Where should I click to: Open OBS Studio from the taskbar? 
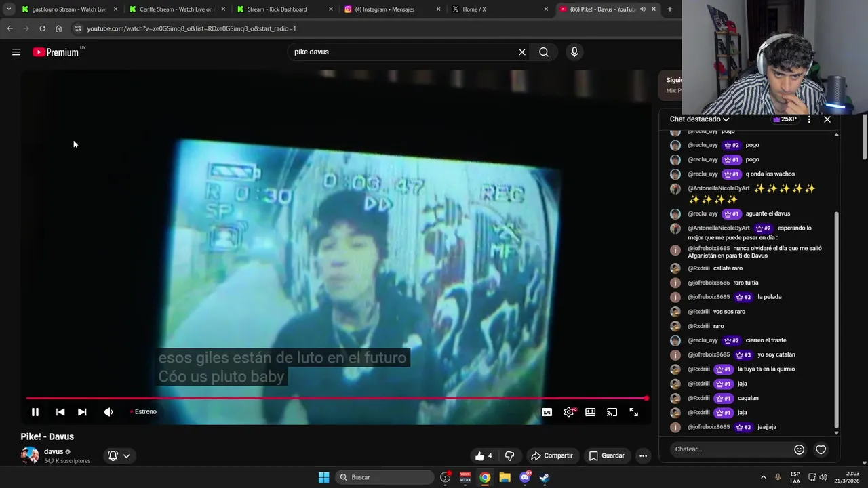click(x=446, y=477)
